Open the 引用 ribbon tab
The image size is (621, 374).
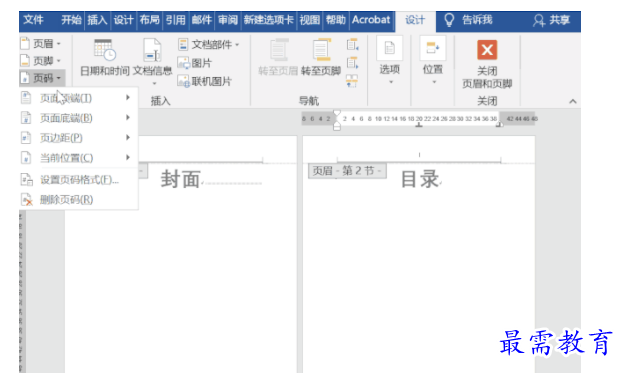176,20
